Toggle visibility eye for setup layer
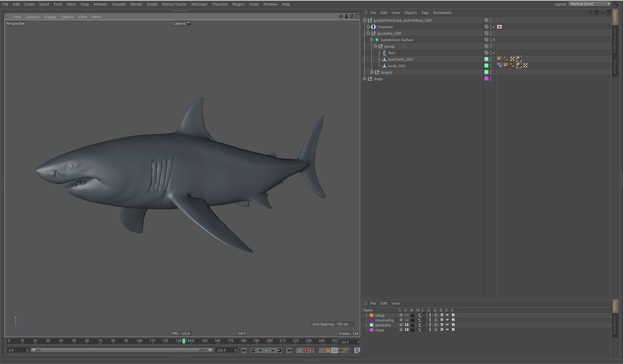 407,315
